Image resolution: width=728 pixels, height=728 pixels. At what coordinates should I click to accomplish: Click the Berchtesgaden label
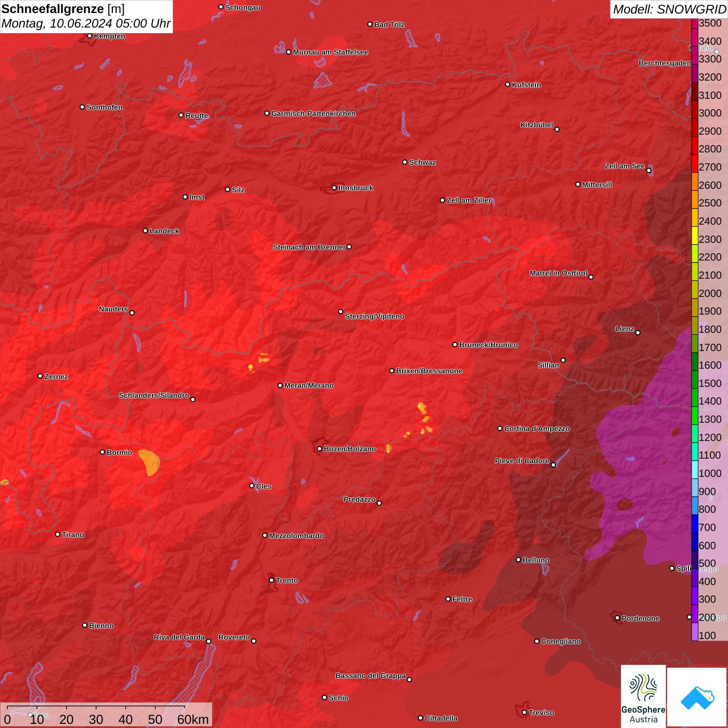(x=665, y=63)
